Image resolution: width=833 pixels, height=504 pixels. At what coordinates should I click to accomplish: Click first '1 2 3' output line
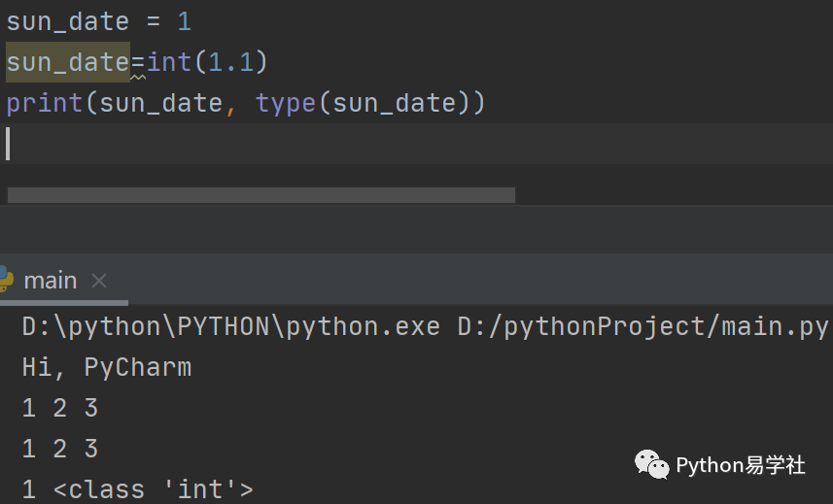coord(60,408)
